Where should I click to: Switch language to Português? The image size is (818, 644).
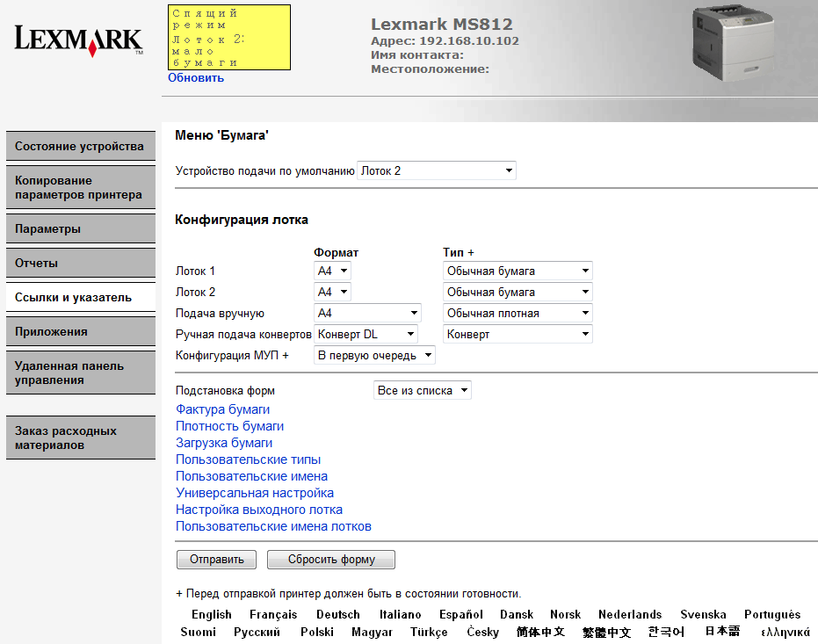coord(772,614)
